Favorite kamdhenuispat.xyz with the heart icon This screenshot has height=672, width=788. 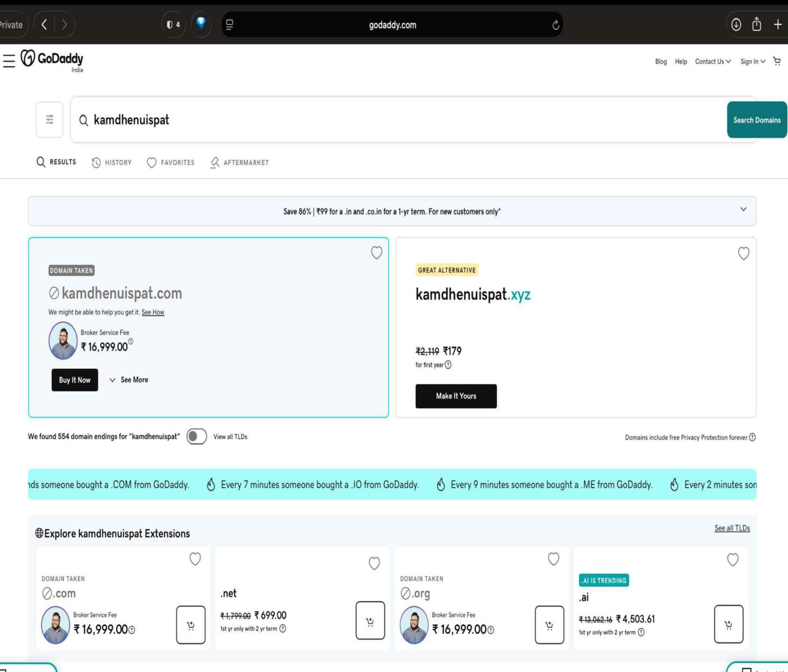tap(744, 253)
